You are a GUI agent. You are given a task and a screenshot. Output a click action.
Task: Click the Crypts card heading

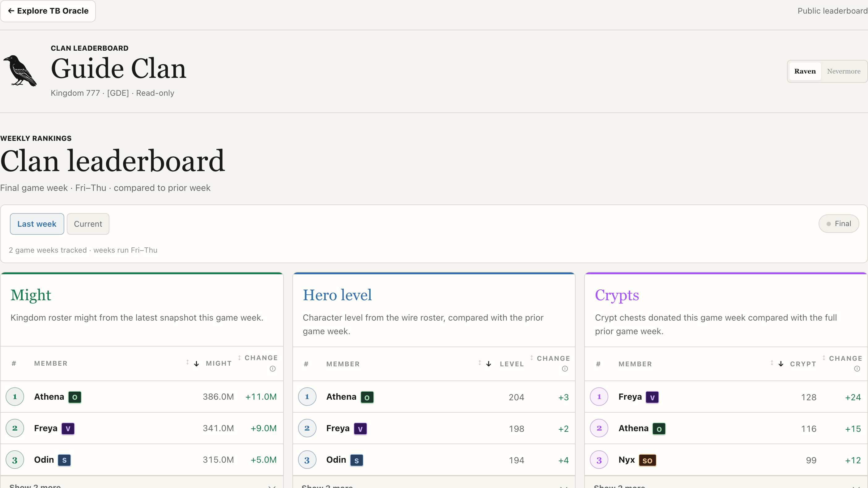coord(617,295)
